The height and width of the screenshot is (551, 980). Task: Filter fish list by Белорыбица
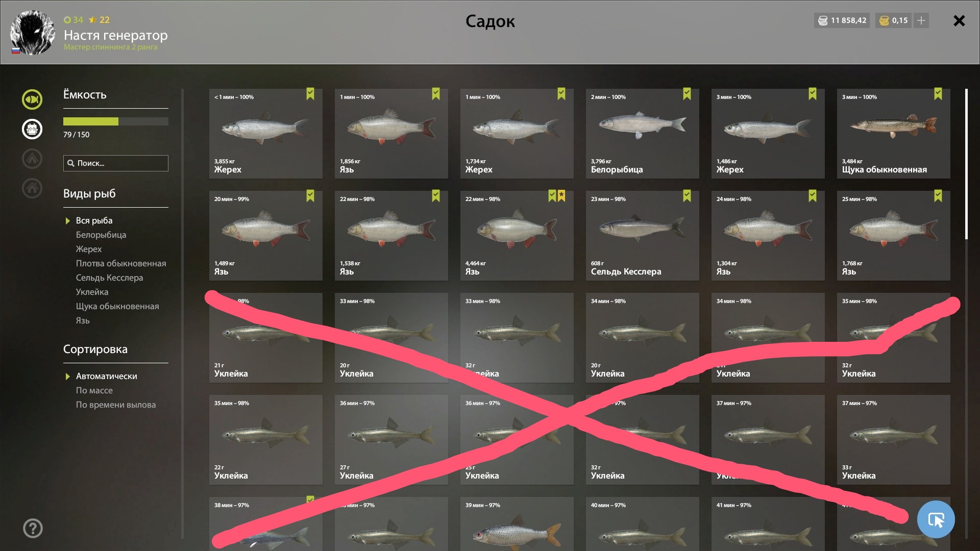click(101, 235)
